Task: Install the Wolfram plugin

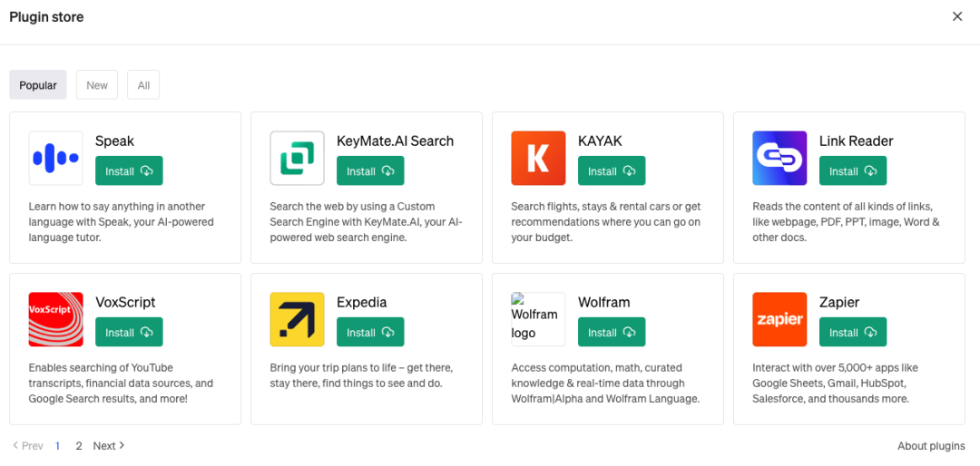Action: click(612, 333)
